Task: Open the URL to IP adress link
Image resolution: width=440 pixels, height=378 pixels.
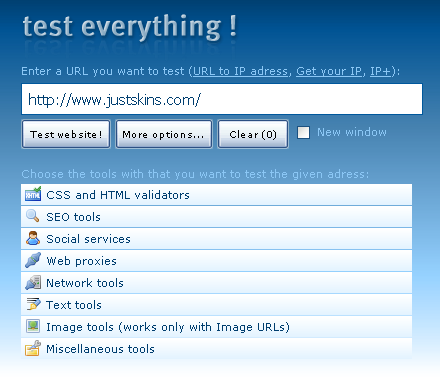Action: pos(240,71)
